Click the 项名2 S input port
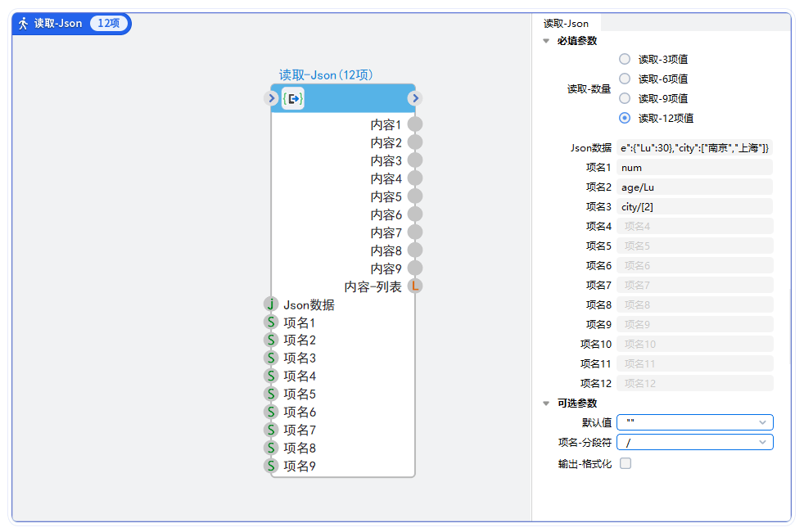Image resolution: width=804 pixels, height=532 pixels. pos(271,340)
